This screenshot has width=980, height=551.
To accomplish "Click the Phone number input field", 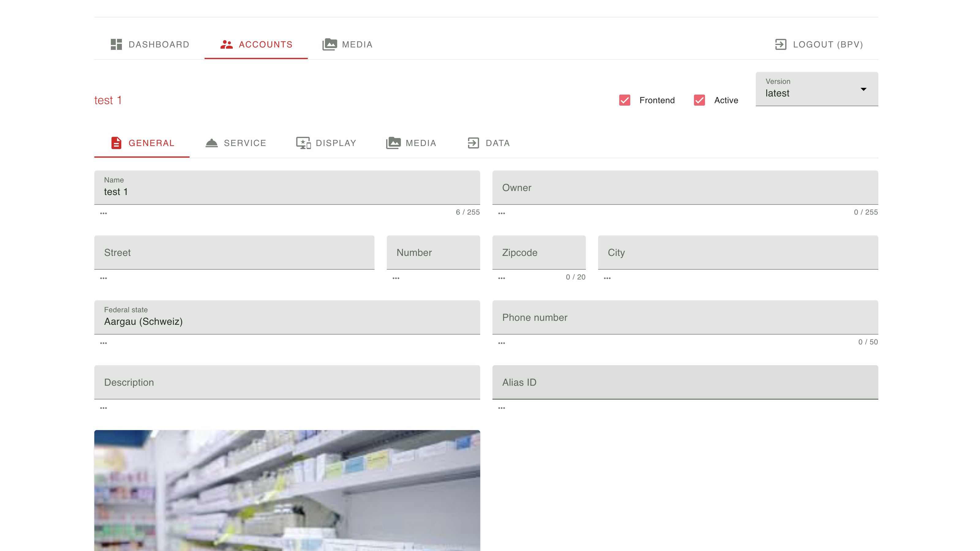I will coord(685,317).
